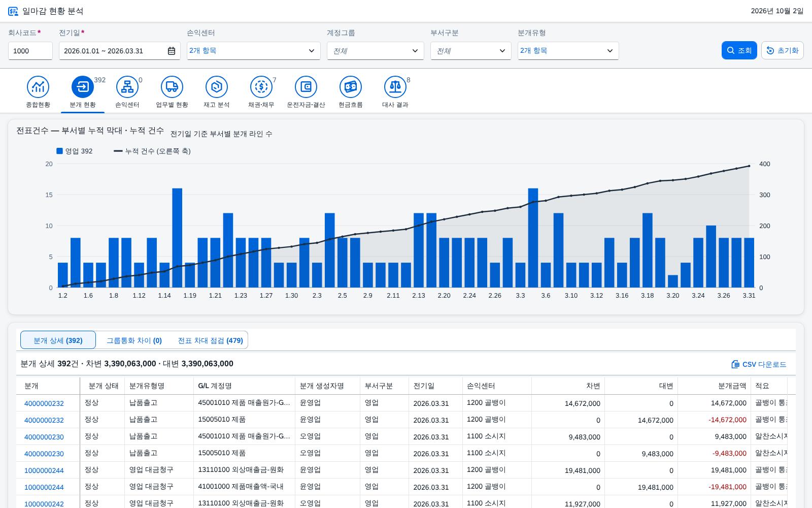Click the G/L 계정명 column header
This screenshot has height=508, width=812.
coord(244,386)
